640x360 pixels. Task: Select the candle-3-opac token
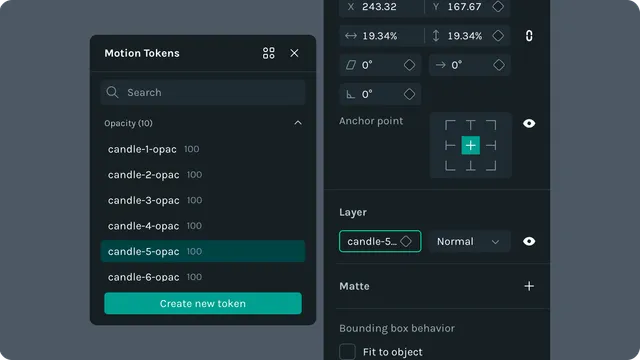[x=203, y=200]
